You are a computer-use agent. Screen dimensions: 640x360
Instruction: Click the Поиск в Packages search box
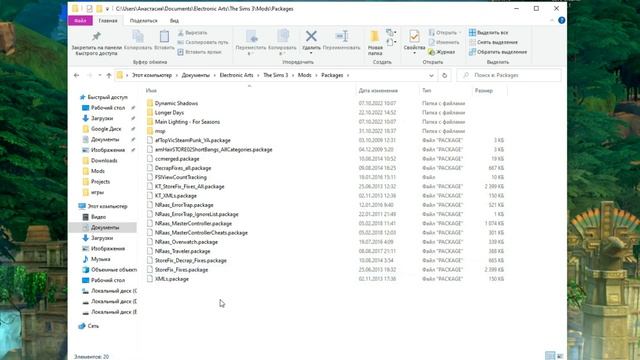(509, 75)
